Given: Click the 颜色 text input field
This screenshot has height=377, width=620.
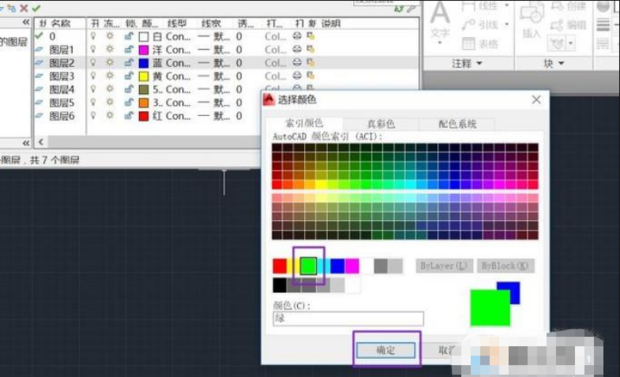Looking at the screenshot, I should (348, 318).
